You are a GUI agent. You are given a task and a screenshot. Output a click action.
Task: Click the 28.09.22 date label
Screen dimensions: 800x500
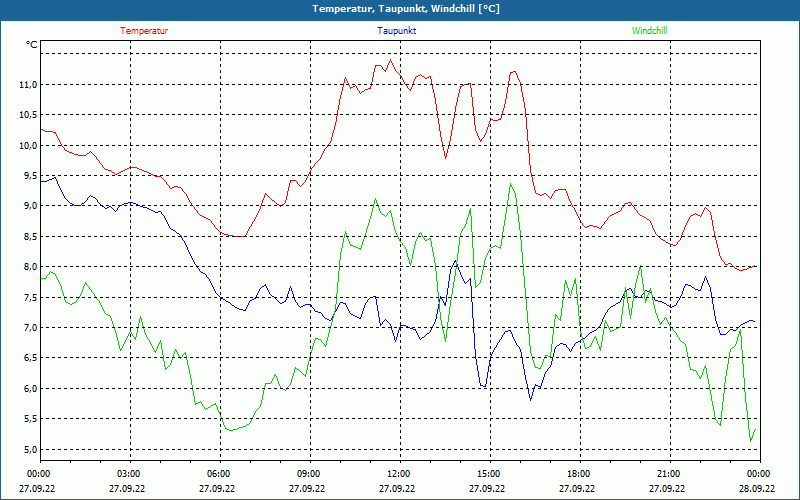(757, 488)
